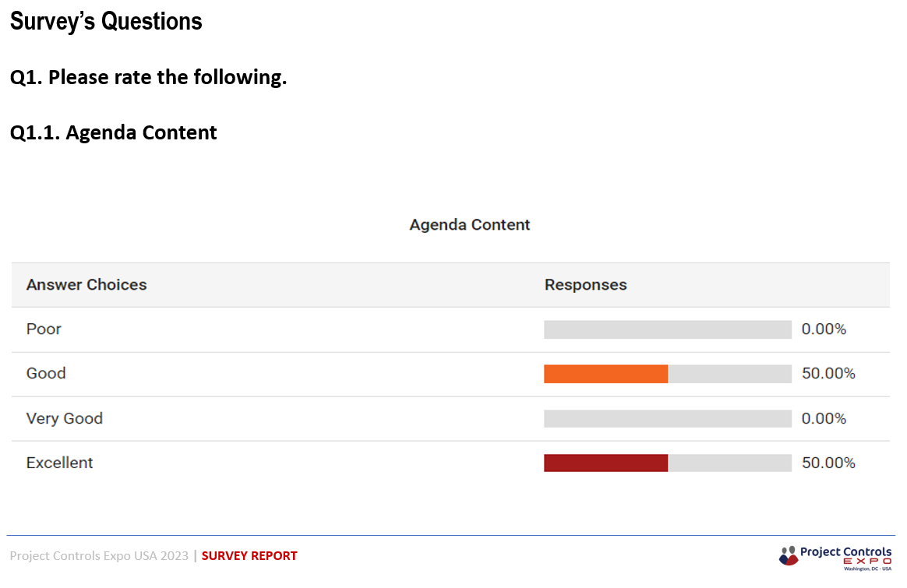
Task: Select the Very Good answer choice
Action: (64, 418)
